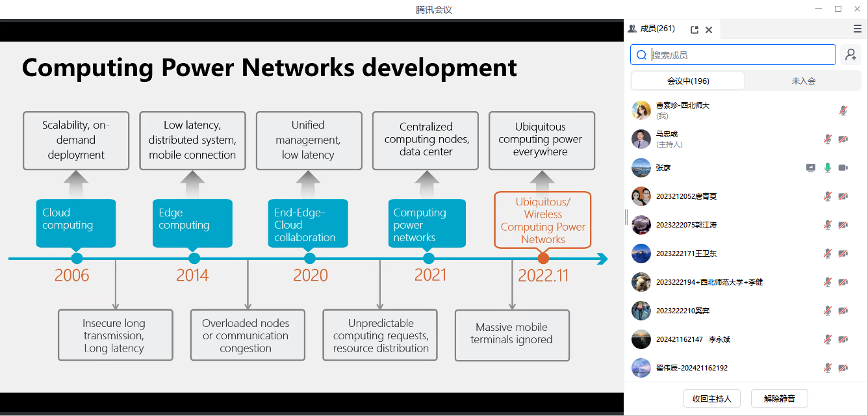This screenshot has width=868, height=416.
Task: Click muted mic icon for 2023222171王卫东
Action: point(828,253)
